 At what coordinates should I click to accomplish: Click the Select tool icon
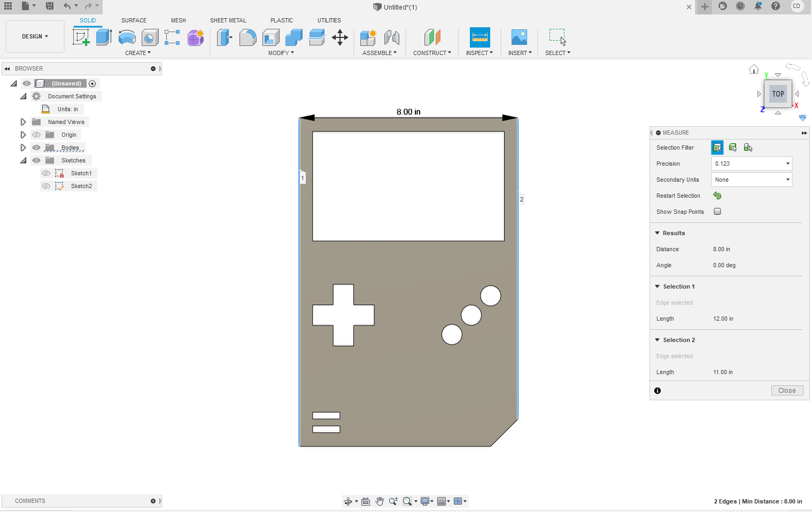click(558, 37)
